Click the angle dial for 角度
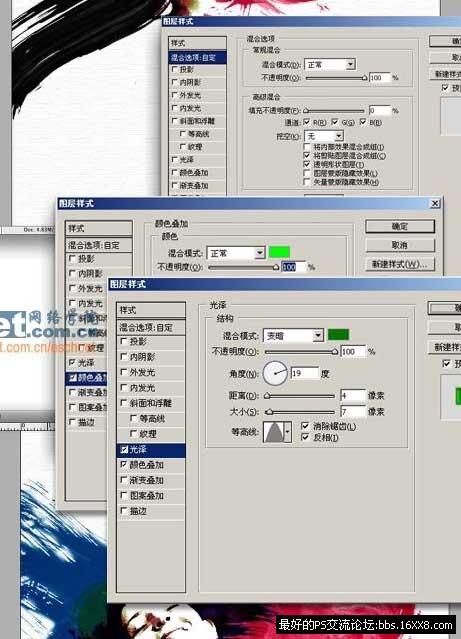This screenshot has height=639, width=461. click(x=275, y=373)
